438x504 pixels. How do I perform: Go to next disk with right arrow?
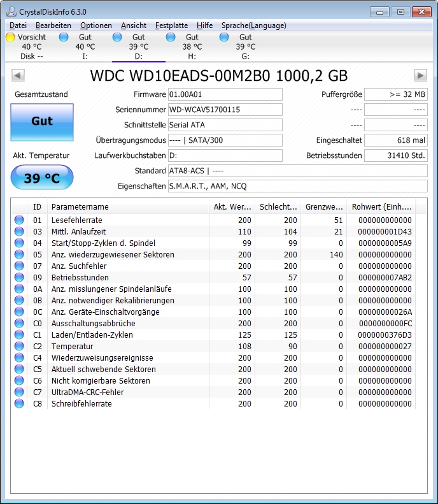[x=420, y=76]
